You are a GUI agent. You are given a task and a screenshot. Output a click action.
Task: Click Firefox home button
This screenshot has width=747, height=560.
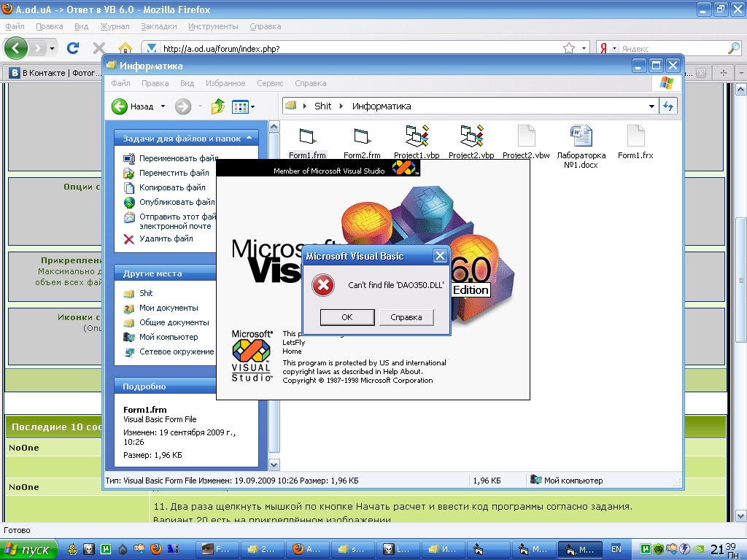click(x=125, y=48)
